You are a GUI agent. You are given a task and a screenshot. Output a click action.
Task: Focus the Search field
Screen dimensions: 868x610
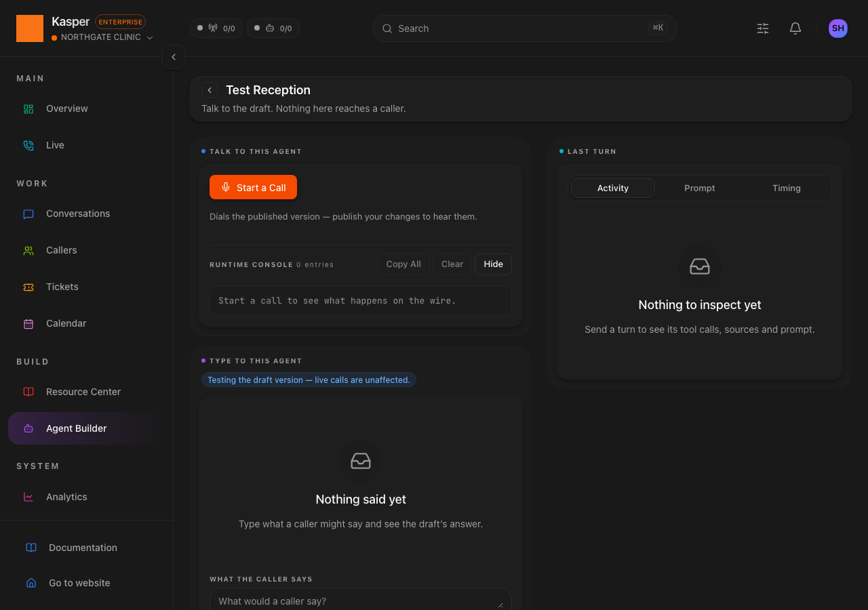(x=525, y=28)
